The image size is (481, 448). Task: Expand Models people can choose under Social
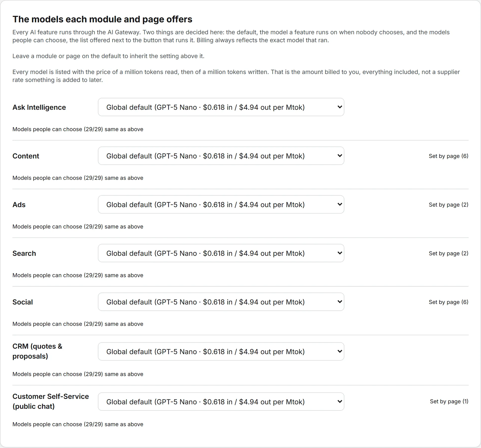[x=78, y=324]
